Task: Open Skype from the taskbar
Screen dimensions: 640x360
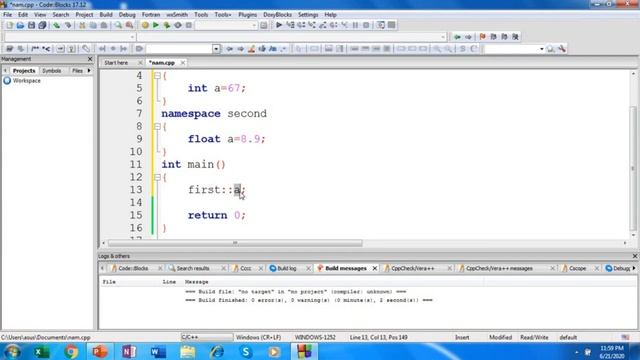Action: [x=246, y=351]
